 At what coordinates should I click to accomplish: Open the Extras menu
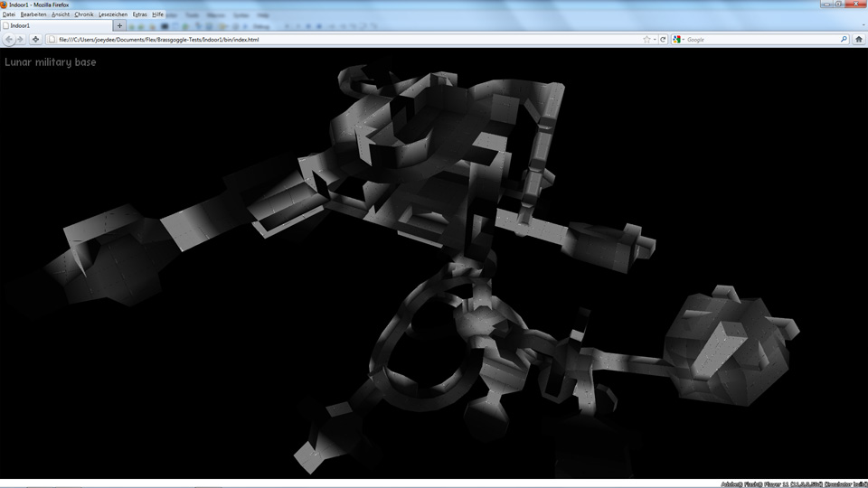[x=139, y=15]
